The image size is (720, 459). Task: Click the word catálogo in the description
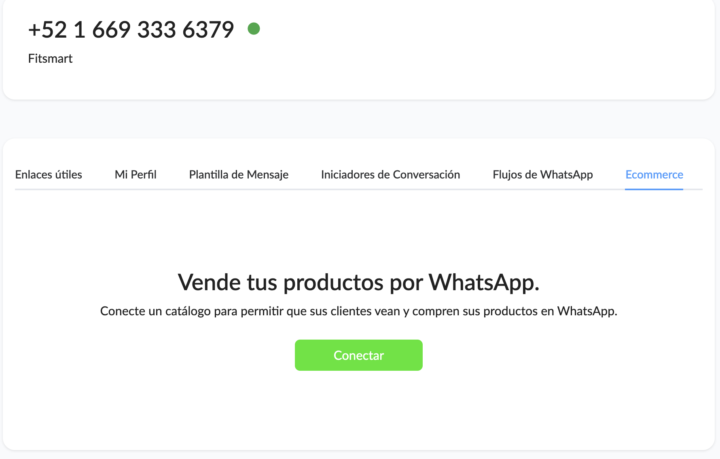(x=188, y=311)
